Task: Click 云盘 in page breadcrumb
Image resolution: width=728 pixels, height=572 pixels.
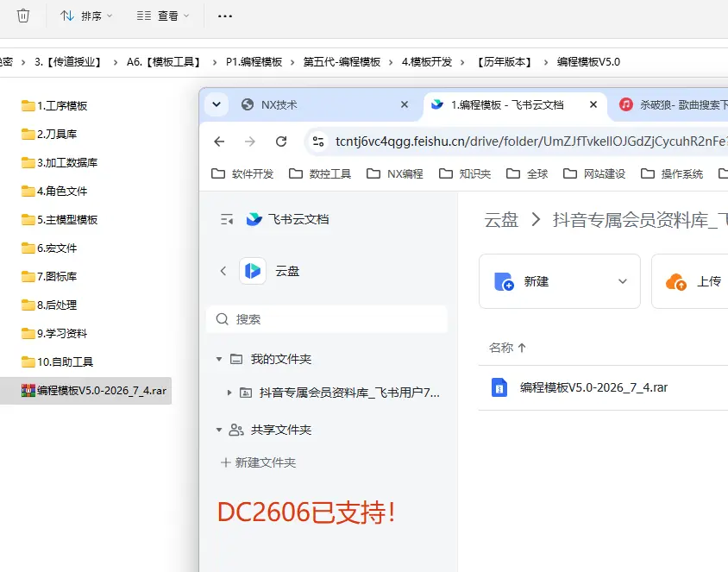Action: click(x=501, y=220)
